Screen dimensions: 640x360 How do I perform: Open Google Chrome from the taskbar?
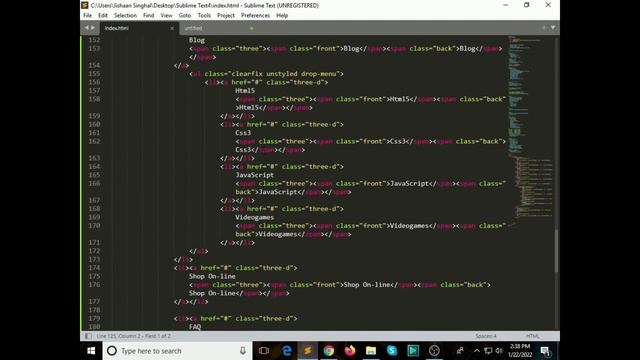(x=329, y=351)
